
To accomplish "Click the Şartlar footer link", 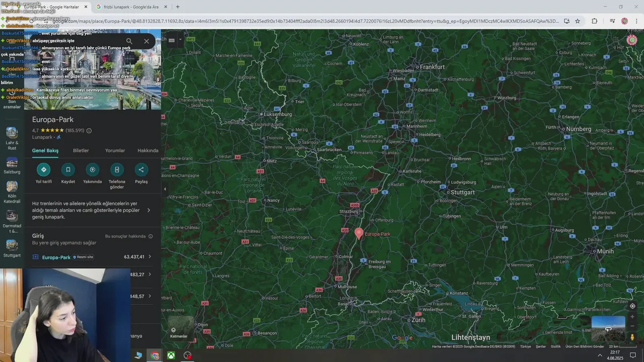I will point(541,346).
